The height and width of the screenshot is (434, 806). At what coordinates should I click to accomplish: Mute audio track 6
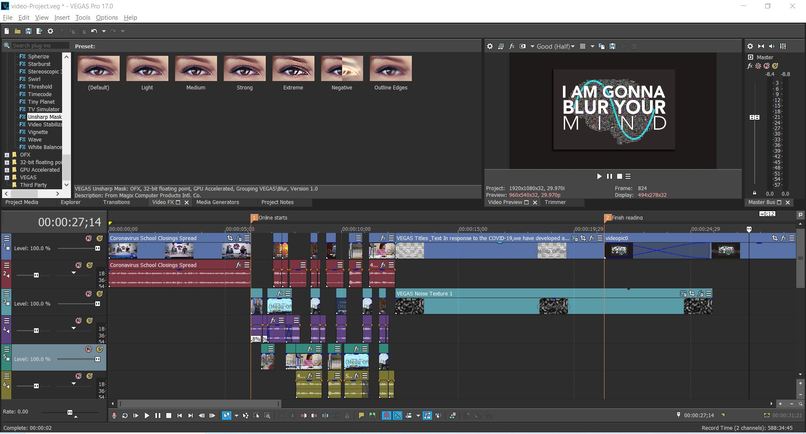tap(79, 376)
